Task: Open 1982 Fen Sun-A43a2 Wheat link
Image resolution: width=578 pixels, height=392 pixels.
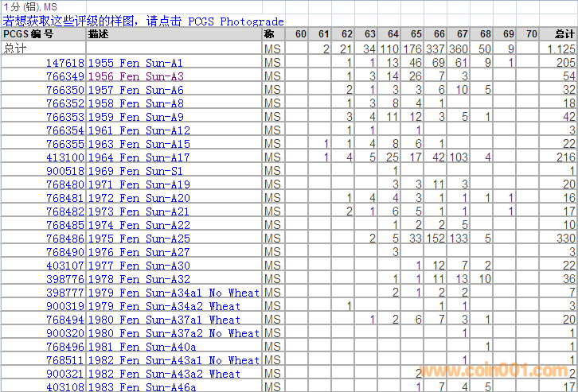Action: (x=164, y=374)
